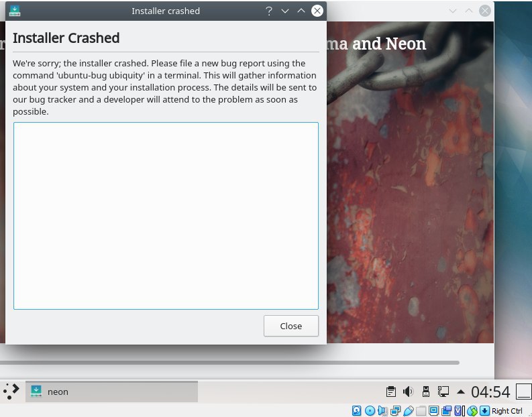
Task: Expand hidden system tray icons arrow
Action: point(460,392)
